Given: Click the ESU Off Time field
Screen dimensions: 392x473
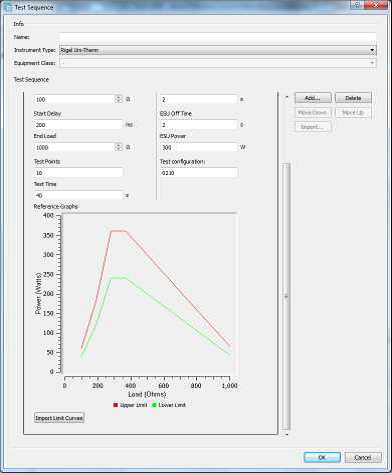Looking at the screenshot, I should click(199, 125).
